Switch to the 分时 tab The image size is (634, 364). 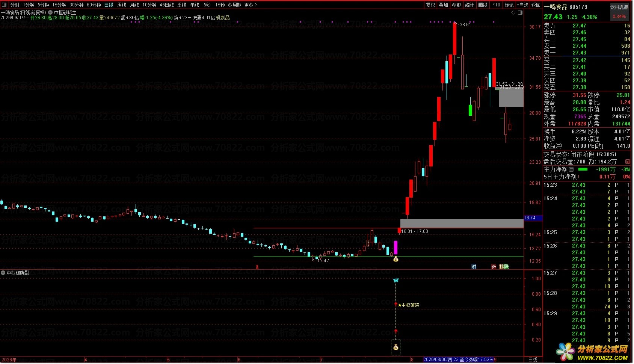pyautogui.click(x=15, y=5)
